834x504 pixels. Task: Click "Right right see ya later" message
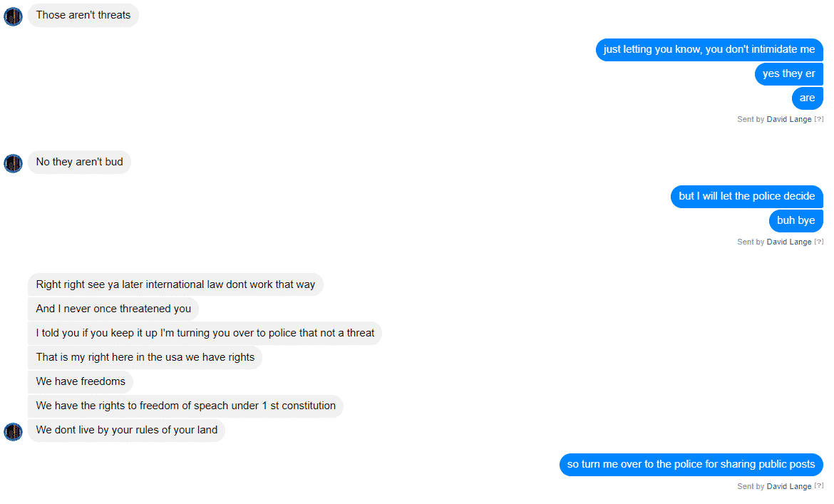coord(175,284)
